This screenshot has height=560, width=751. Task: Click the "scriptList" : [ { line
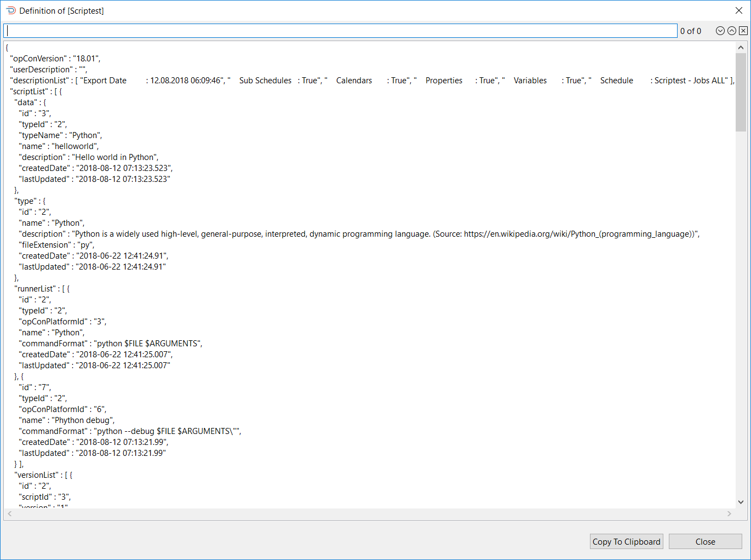36,92
